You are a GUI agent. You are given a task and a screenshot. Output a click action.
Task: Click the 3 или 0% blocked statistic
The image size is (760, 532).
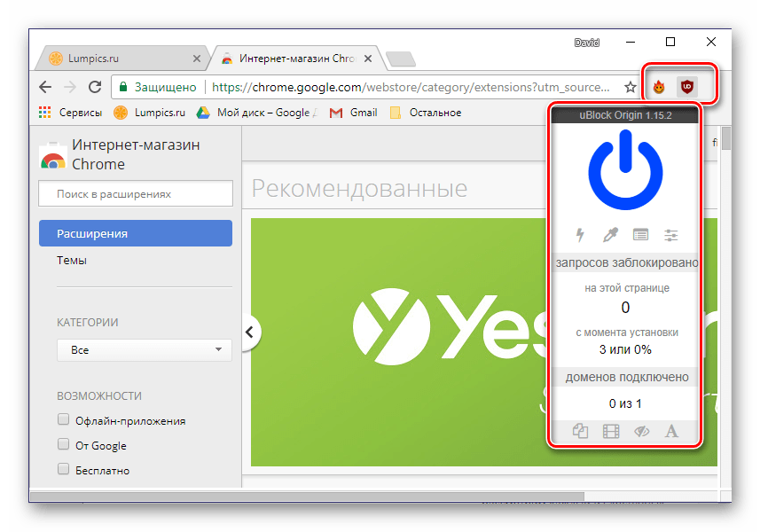point(625,349)
